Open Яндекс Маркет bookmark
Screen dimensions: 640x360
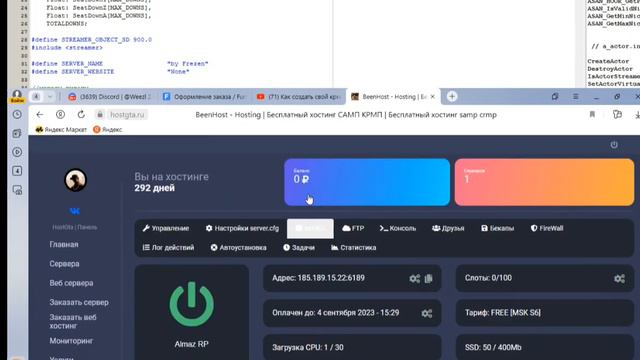point(61,129)
